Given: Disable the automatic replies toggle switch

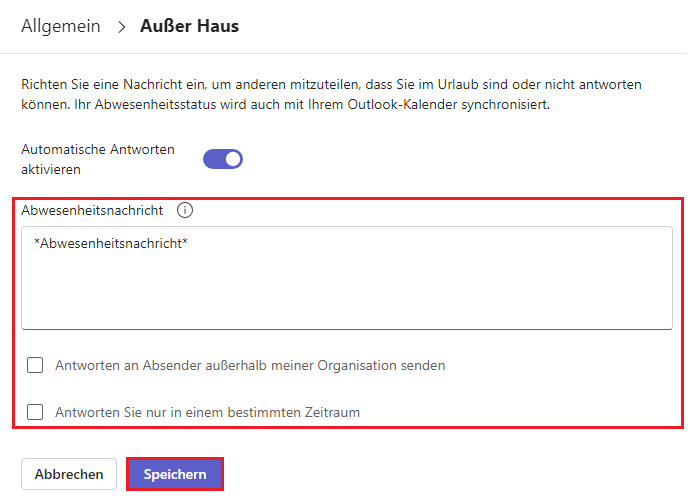Looking at the screenshot, I should pos(223,159).
